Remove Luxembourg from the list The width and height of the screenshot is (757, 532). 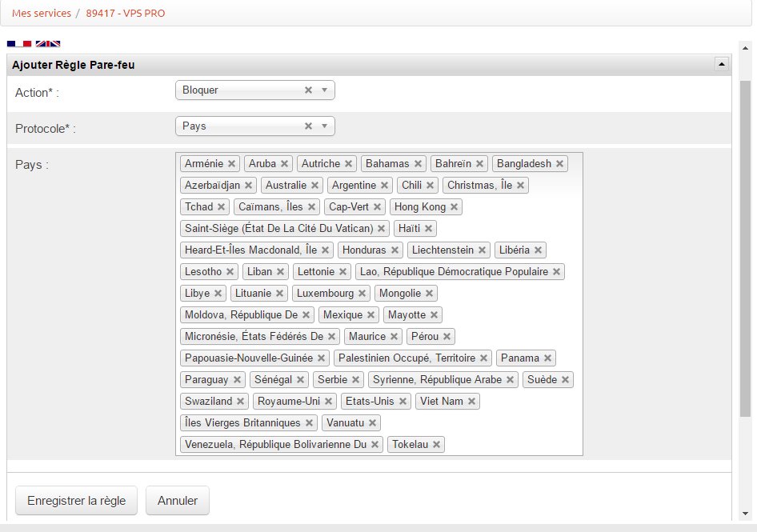point(362,294)
